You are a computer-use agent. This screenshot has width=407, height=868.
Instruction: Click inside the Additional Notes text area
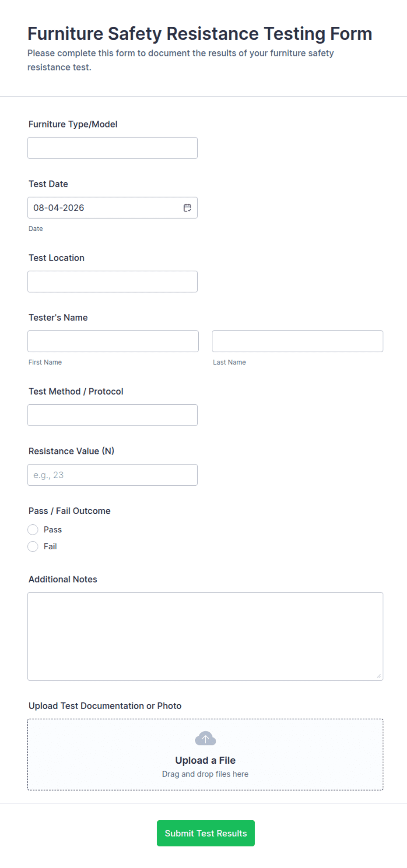click(205, 636)
